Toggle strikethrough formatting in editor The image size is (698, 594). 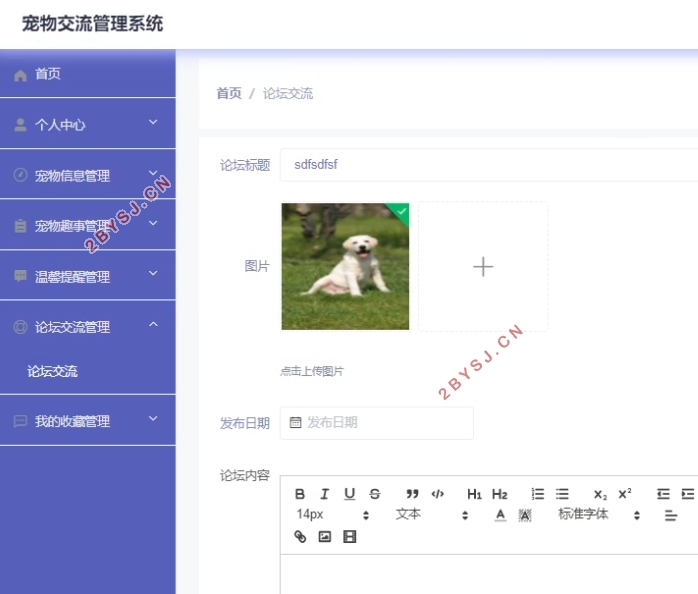click(x=375, y=494)
